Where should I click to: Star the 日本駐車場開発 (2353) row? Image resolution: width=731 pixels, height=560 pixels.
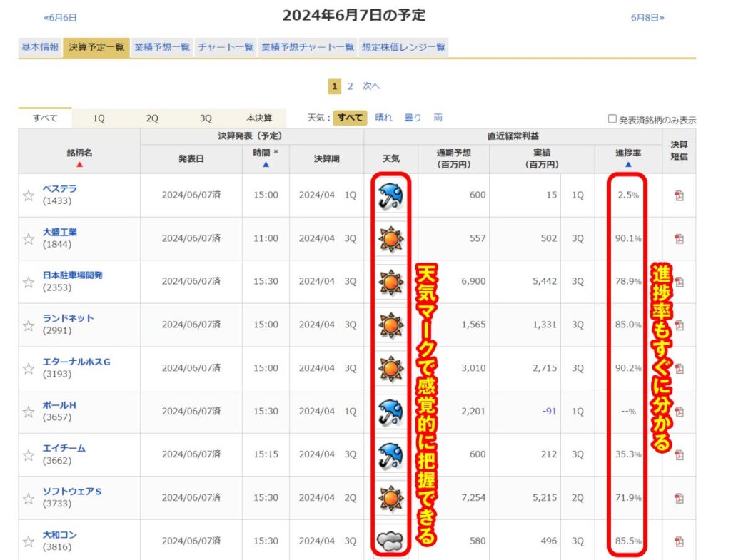pos(29,282)
